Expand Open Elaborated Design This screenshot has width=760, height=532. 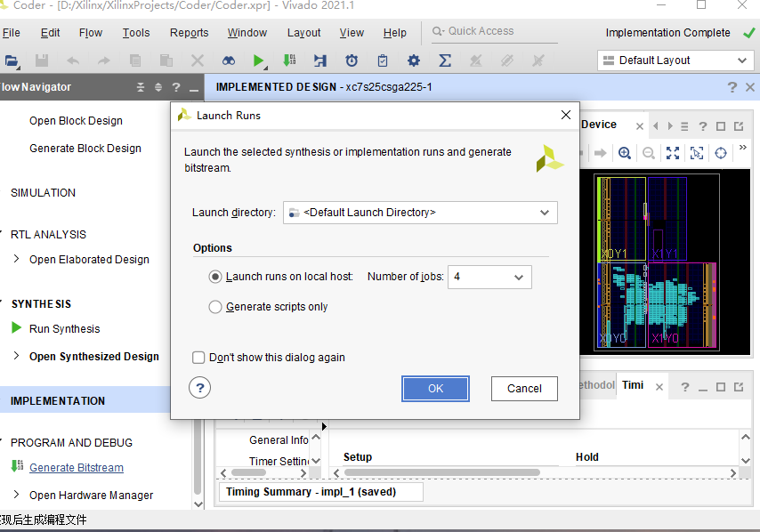17,259
